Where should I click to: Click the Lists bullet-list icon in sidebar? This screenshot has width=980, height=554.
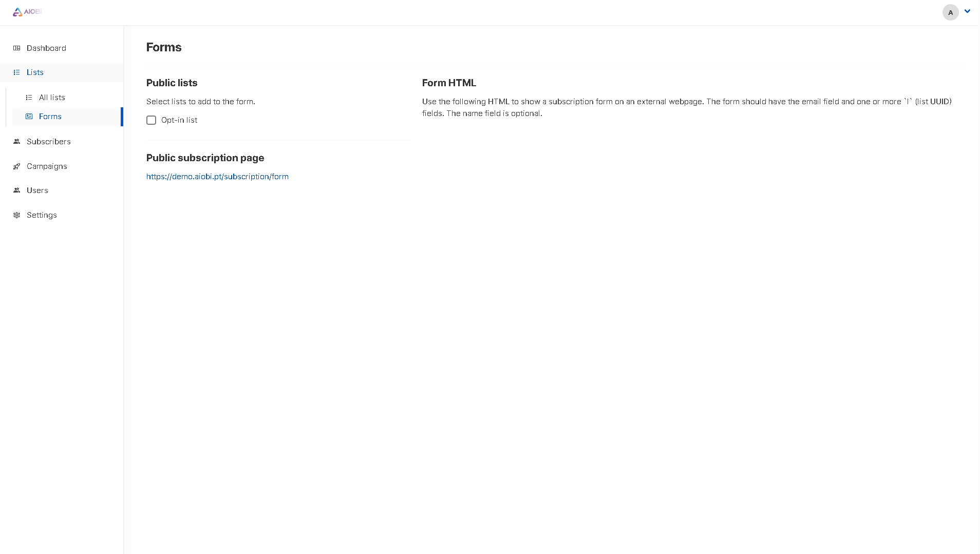point(16,72)
